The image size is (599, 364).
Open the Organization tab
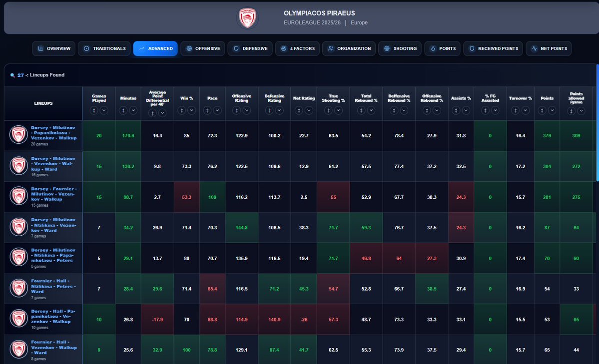pyautogui.click(x=349, y=48)
